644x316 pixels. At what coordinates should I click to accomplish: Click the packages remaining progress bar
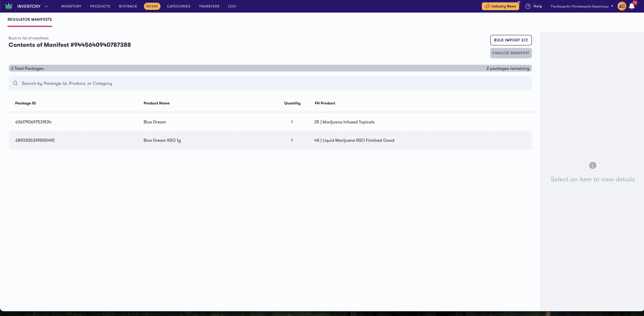pyautogui.click(x=270, y=68)
